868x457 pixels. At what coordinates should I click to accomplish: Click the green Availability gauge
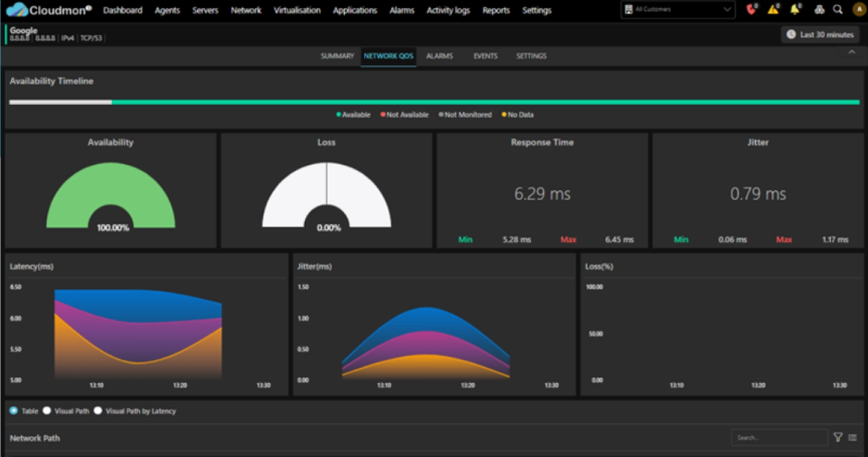(x=111, y=195)
